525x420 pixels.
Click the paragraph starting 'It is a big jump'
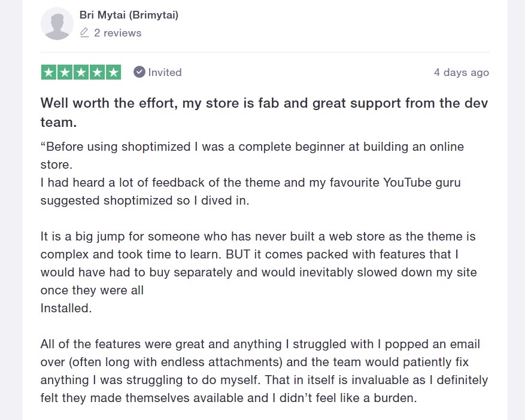click(x=259, y=272)
